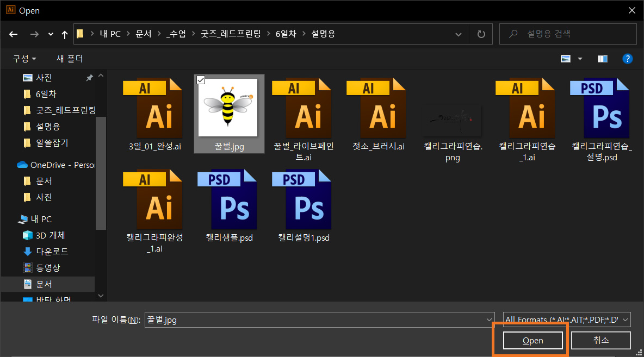Click 굿즈_레드프린팅 in the address breadcrumb
644x357 pixels.
click(231, 34)
